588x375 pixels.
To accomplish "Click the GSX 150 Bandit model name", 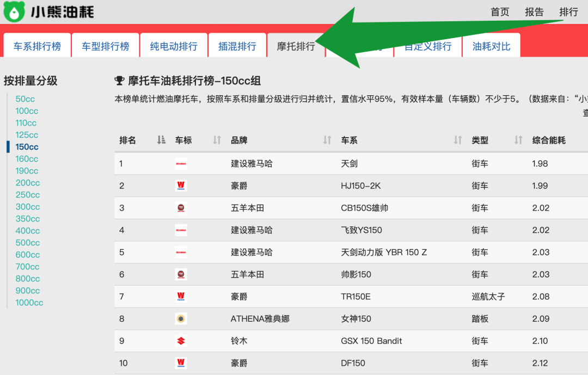I will pos(371,341).
